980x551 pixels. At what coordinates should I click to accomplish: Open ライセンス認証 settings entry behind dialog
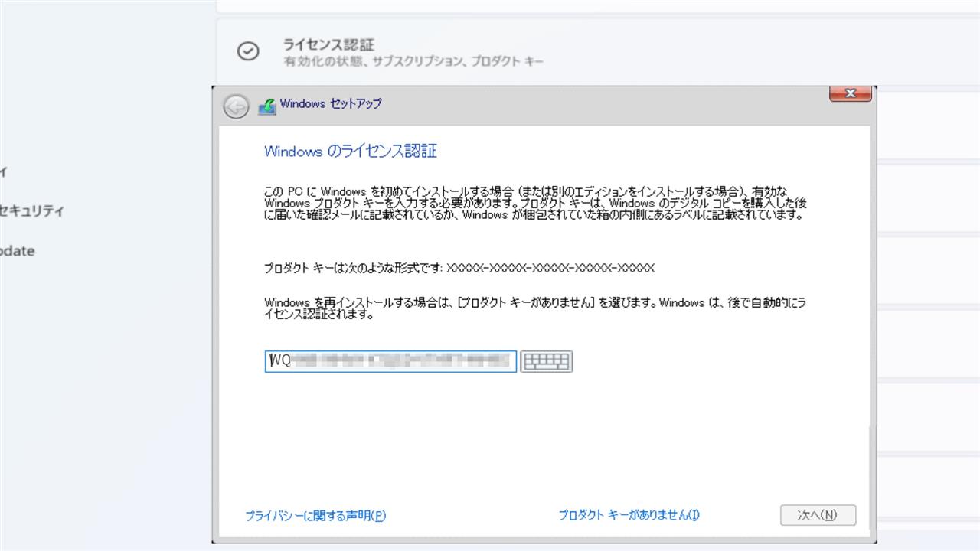coord(597,51)
